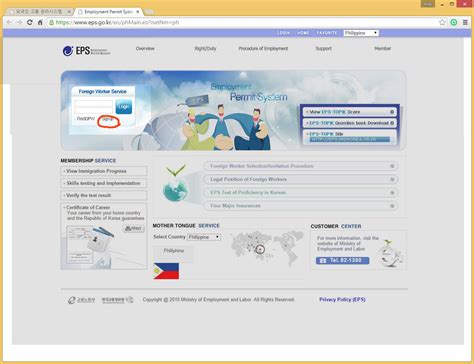This screenshot has width=474, height=364.
Task: Click arrow icon on Foreign Worker Selection row
Action: point(392,166)
